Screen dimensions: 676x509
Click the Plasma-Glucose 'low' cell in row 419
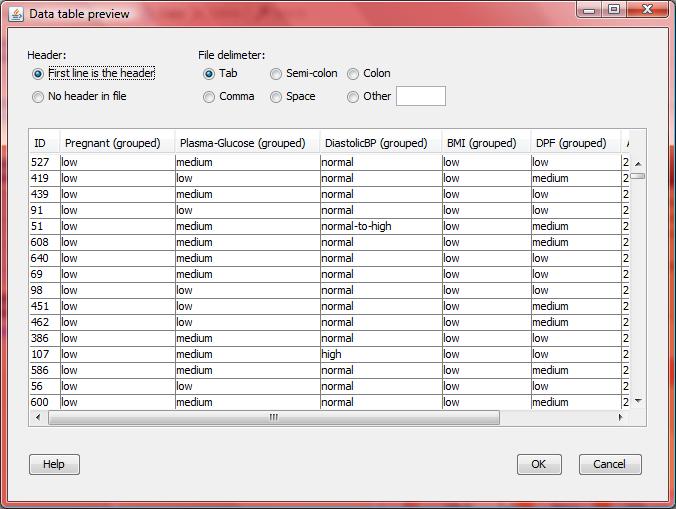(x=247, y=178)
